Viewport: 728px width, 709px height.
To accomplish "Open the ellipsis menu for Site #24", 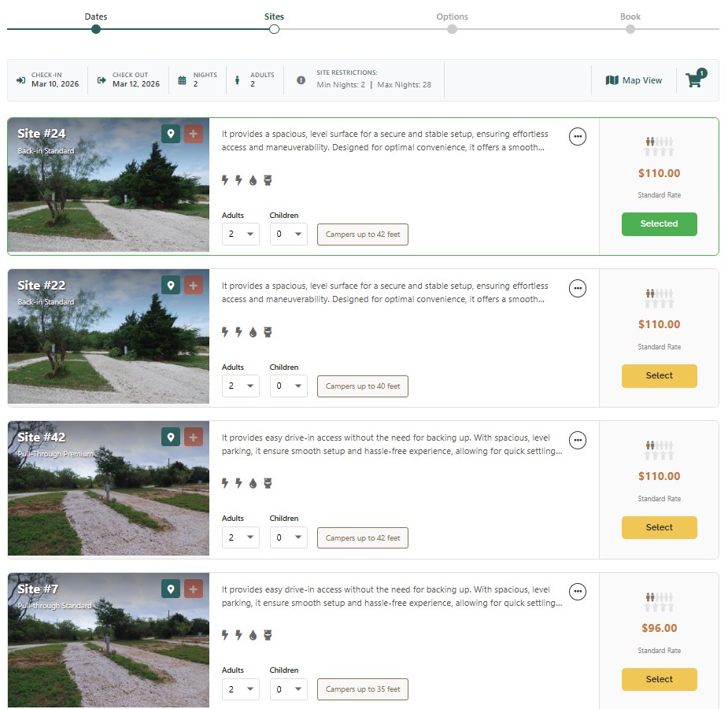I will (578, 136).
